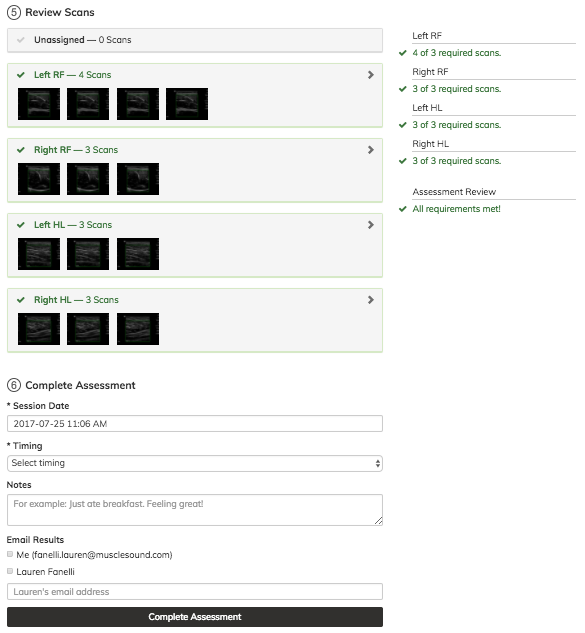Click the Complete Assessment button
585x633 pixels.
coord(195,617)
